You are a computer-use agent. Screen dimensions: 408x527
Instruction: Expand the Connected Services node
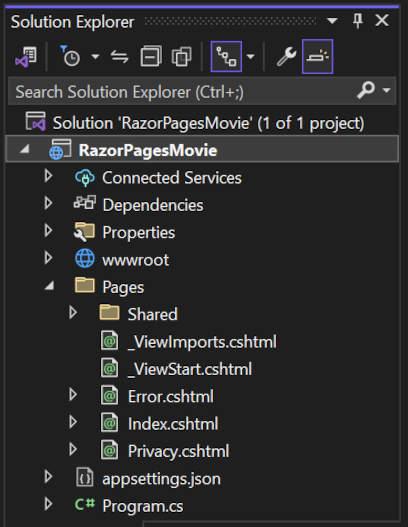tap(48, 176)
